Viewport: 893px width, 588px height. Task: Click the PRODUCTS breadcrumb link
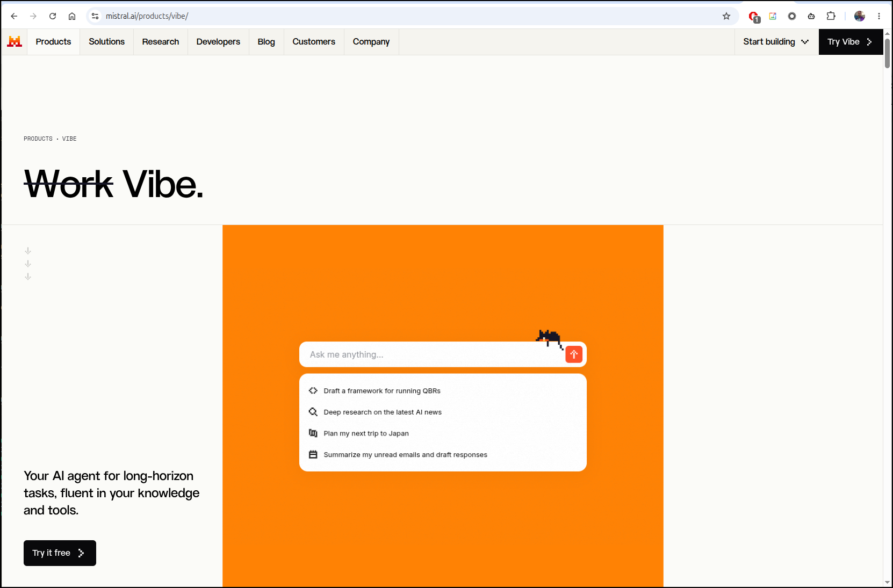[x=38, y=139]
